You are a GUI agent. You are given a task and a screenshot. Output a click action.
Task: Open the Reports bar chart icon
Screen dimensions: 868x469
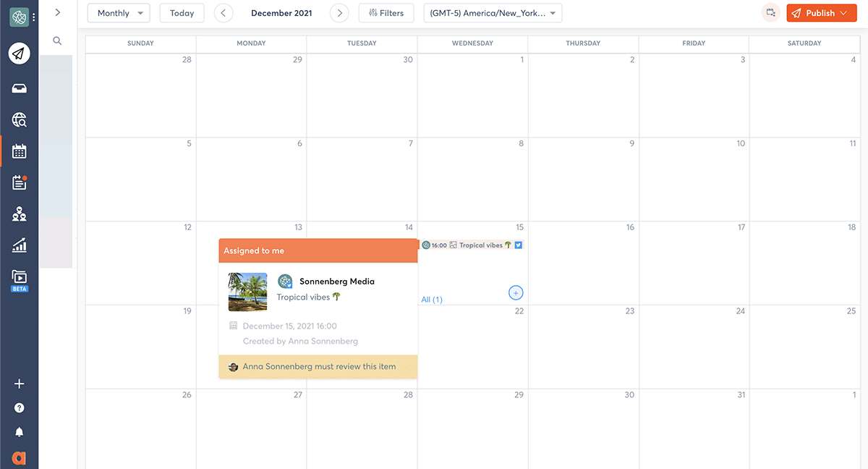point(20,246)
